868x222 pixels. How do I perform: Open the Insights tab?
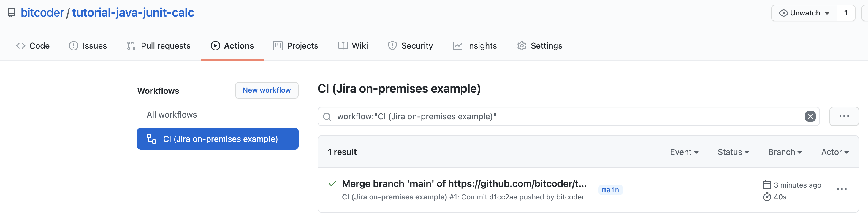click(475, 46)
